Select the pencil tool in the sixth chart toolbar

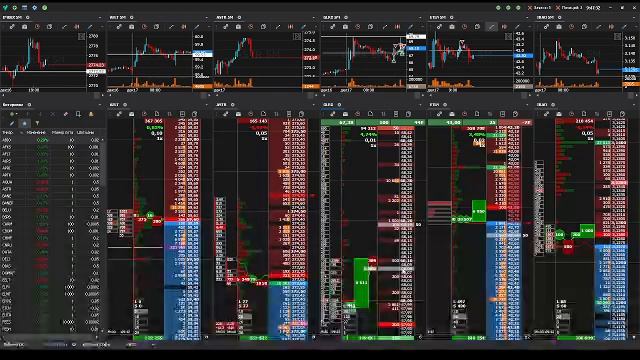click(624, 27)
